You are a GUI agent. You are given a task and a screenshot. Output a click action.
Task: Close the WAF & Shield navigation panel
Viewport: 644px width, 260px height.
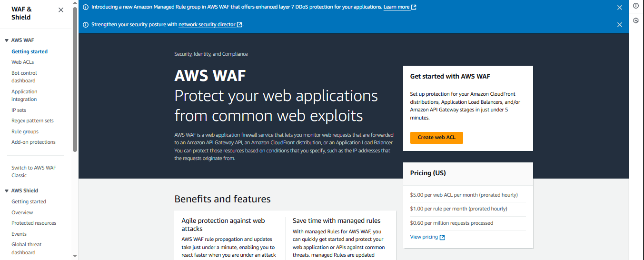coord(61,10)
